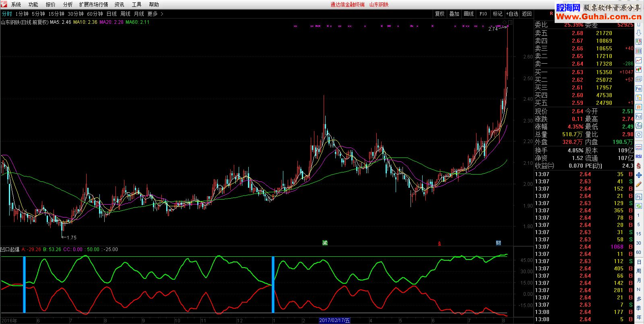The height and width of the screenshot is (324, 644).
Task: Click the red $ marker below the chart
Action: coord(440,243)
